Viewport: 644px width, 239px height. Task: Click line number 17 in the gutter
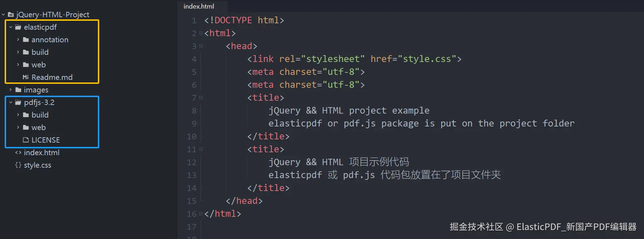coord(191,227)
